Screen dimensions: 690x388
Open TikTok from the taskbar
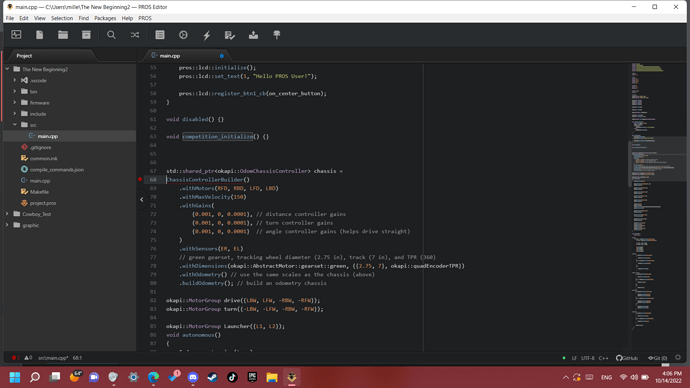coord(232,377)
